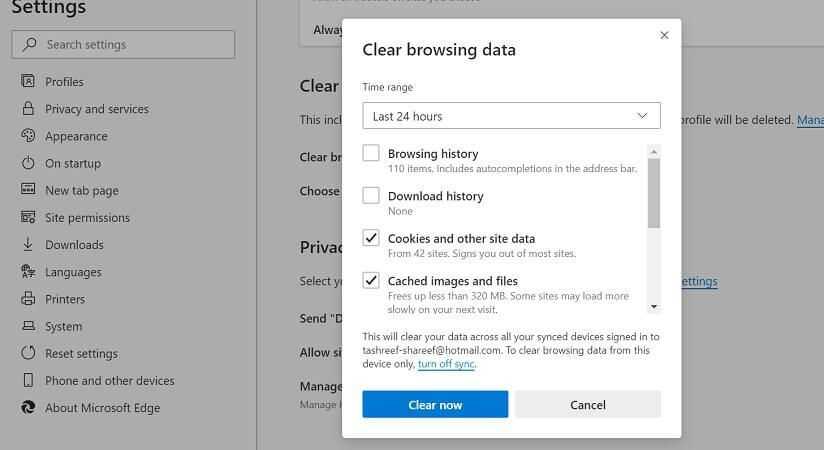Click the turn off sync link
The height and width of the screenshot is (450, 824).
[x=446, y=364]
